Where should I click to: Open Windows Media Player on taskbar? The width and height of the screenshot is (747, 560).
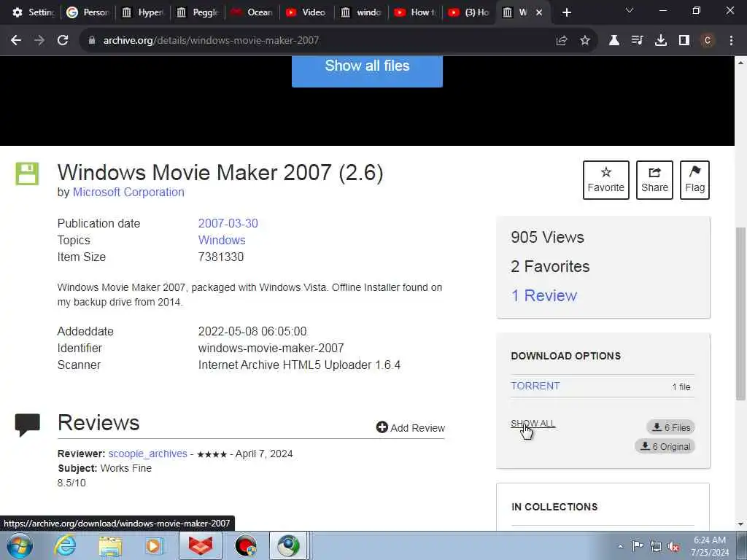pyautogui.click(x=155, y=545)
